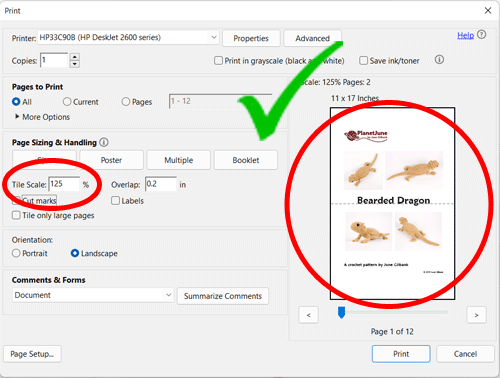
Task: Choose Portrait orientation
Action: 16,253
